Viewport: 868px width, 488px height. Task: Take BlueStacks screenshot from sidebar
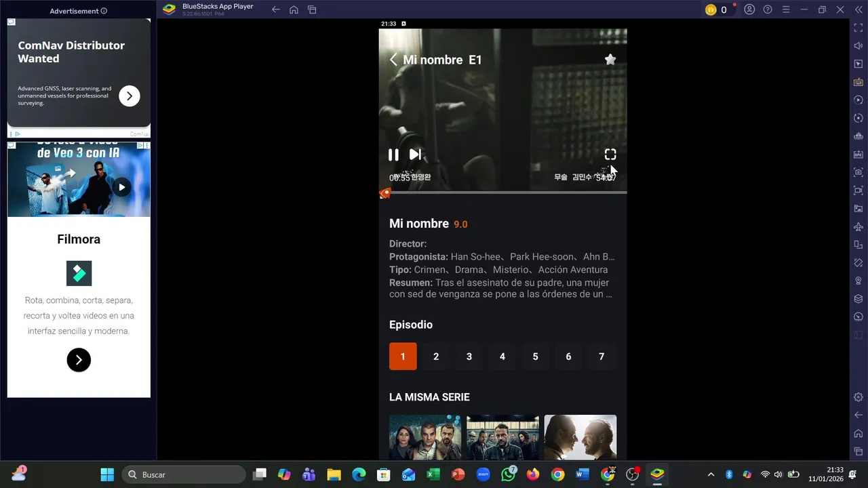(859, 172)
